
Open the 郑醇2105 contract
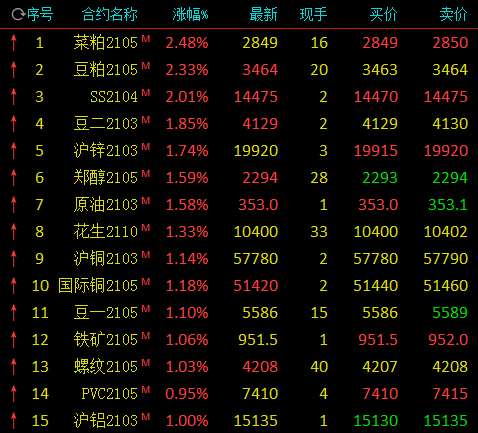pyautogui.click(x=106, y=178)
